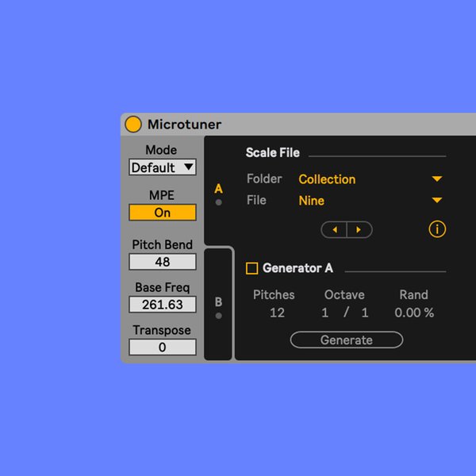
Task: Toggle the Microtuner device activator circle
Action: (x=133, y=125)
